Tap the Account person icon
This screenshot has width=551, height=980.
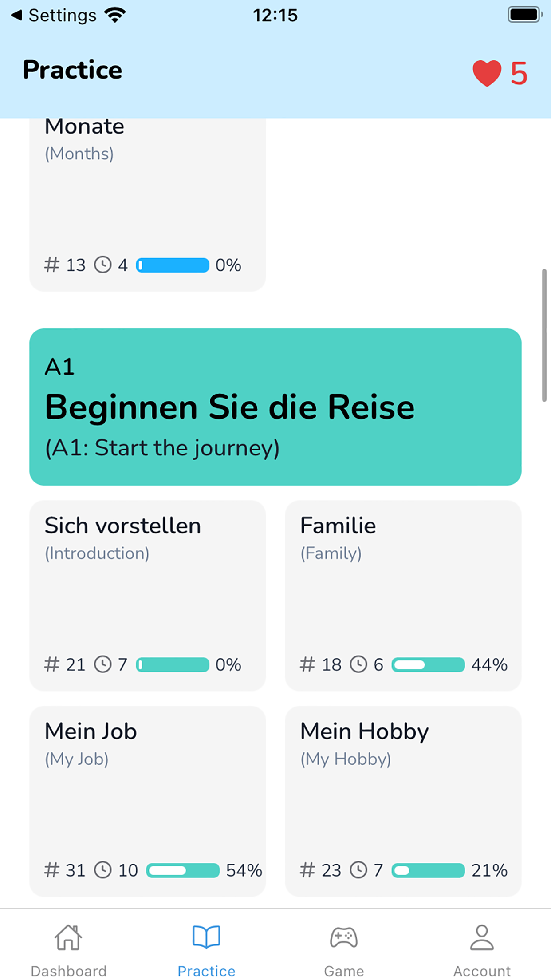pyautogui.click(x=482, y=937)
